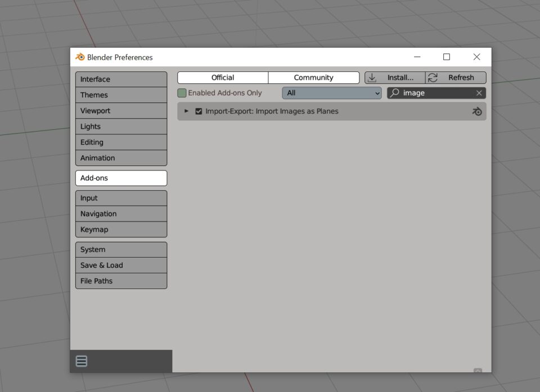Viewport: 540px width, 392px height.
Task: Click the magnifier search icon
Action: (x=395, y=93)
